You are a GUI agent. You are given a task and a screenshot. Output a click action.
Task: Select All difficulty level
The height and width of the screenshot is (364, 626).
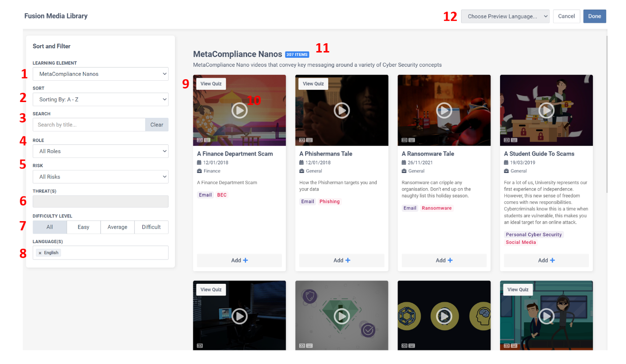pyautogui.click(x=50, y=227)
